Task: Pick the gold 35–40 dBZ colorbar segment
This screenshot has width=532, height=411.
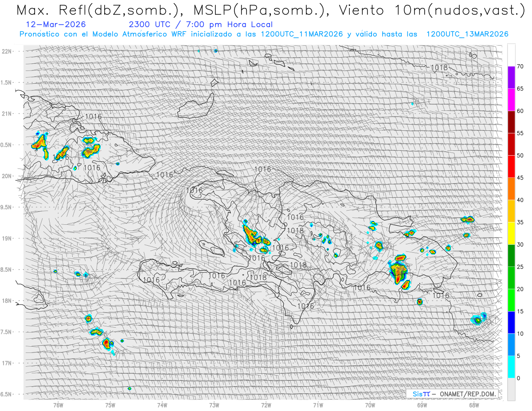Action: tap(511, 211)
